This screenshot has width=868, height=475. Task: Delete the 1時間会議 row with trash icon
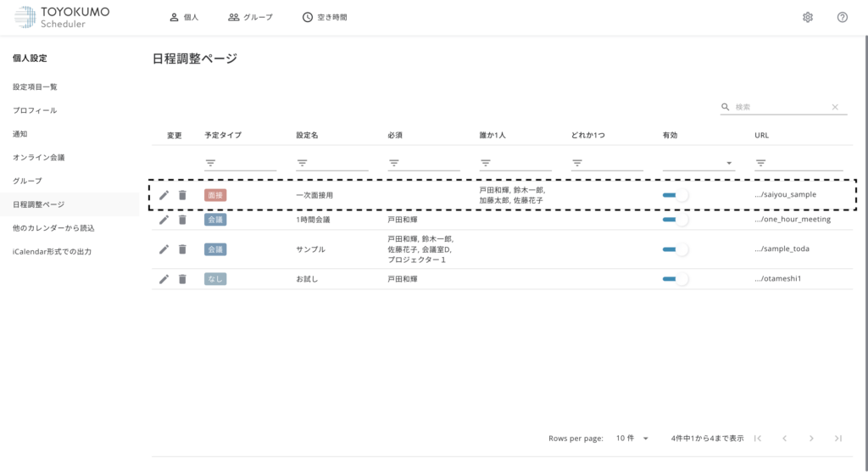pos(182,220)
